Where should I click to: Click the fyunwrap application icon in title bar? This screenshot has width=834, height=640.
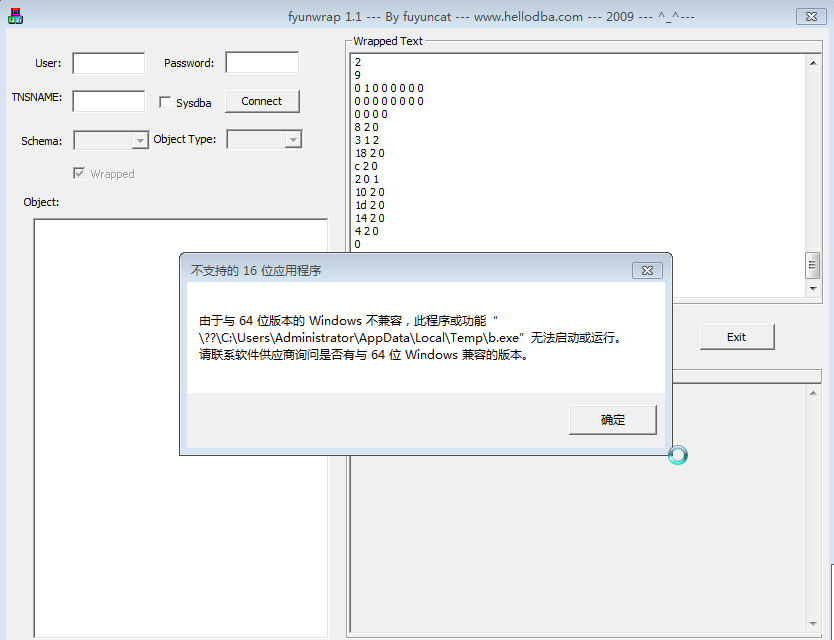pos(13,16)
